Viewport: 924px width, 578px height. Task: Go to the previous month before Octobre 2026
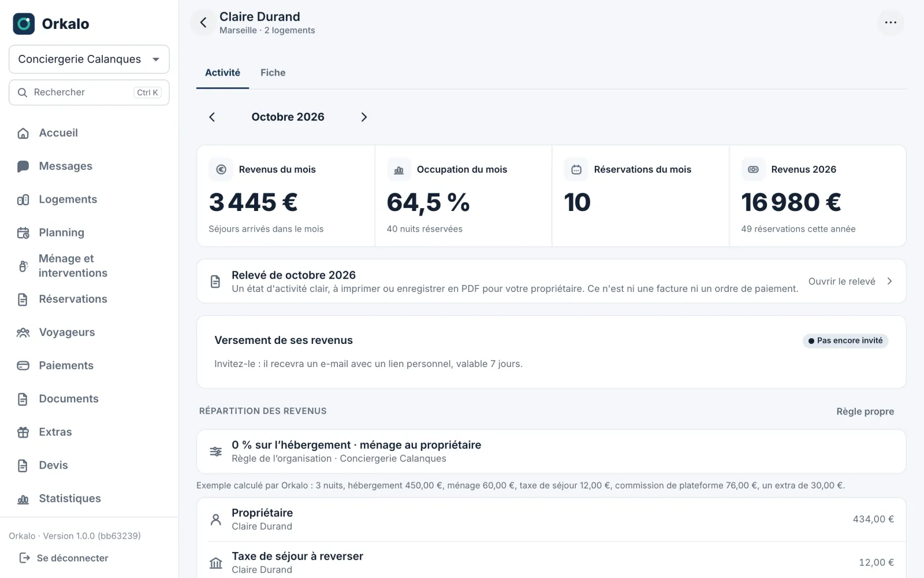[x=212, y=117]
